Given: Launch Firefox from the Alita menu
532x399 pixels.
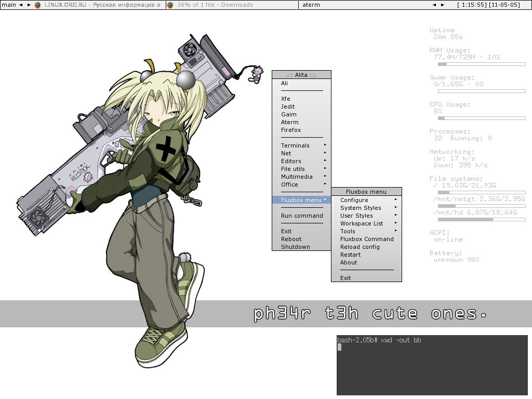Looking at the screenshot, I should (291, 130).
